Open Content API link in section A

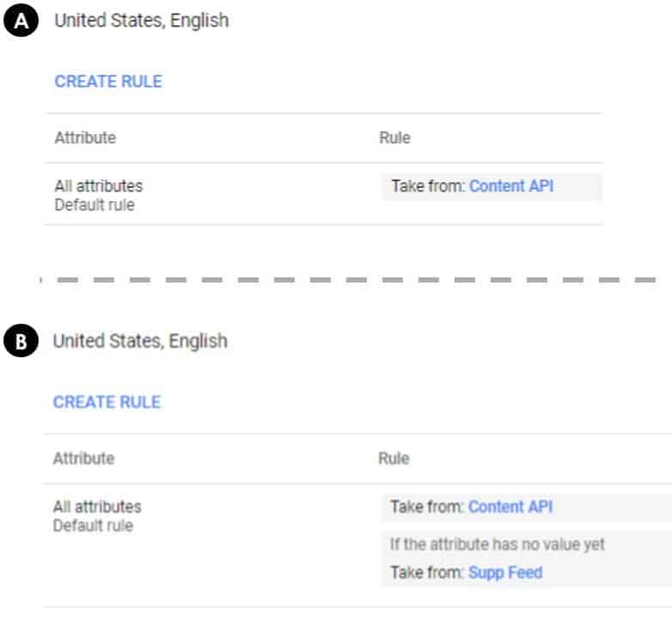coord(511,186)
